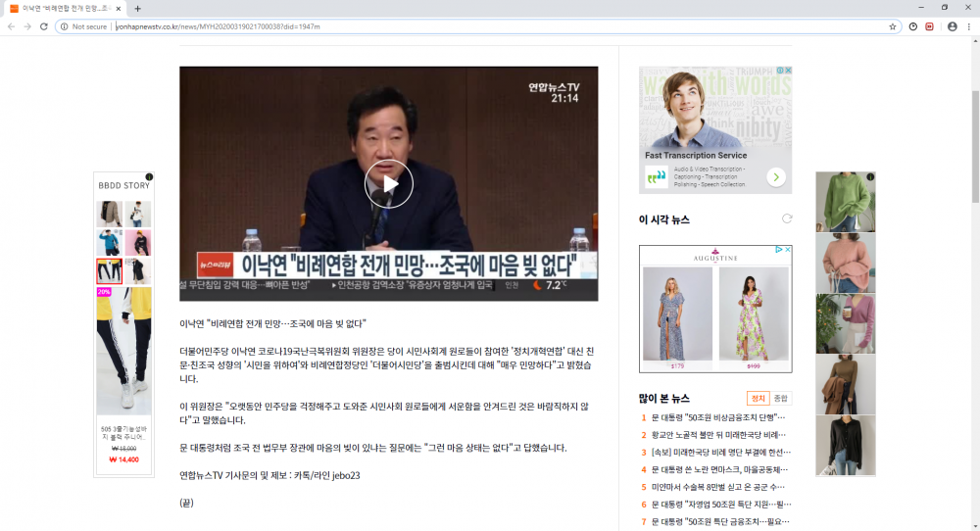Click the blue jacket thumbnail in BBDD STORY
This screenshot has height=531, width=980.
(x=110, y=242)
